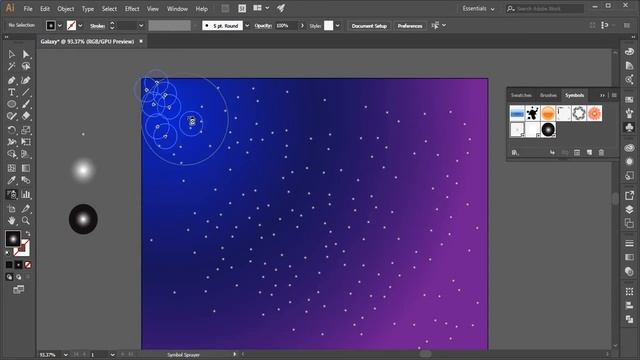Open the control bar stroke color dropdown
This screenshot has width=640, height=360.
tap(80, 26)
